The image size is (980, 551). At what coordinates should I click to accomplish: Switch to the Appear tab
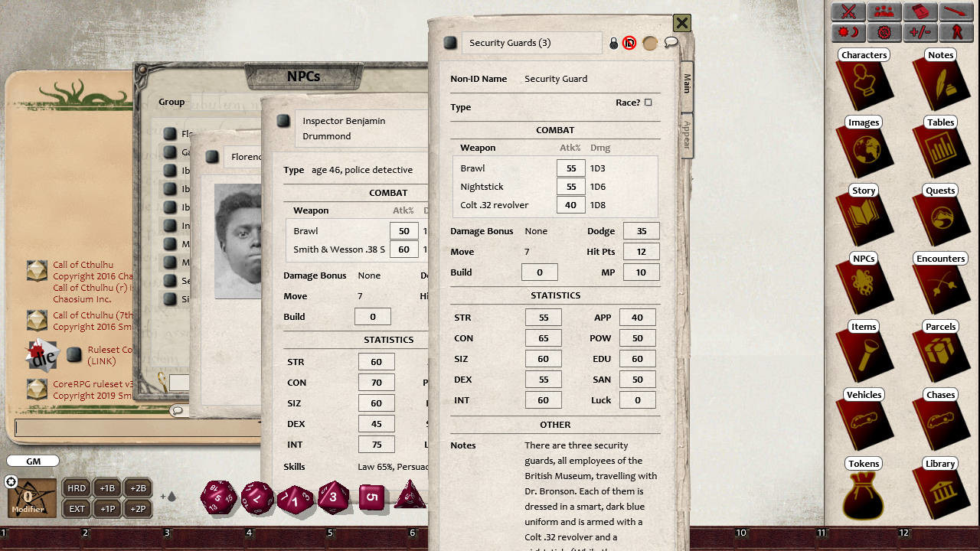(687, 134)
